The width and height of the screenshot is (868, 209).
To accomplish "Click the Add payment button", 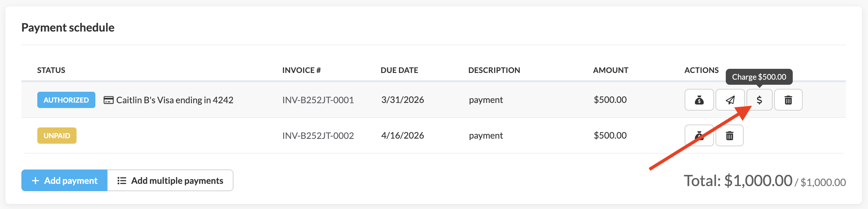I will (x=64, y=180).
